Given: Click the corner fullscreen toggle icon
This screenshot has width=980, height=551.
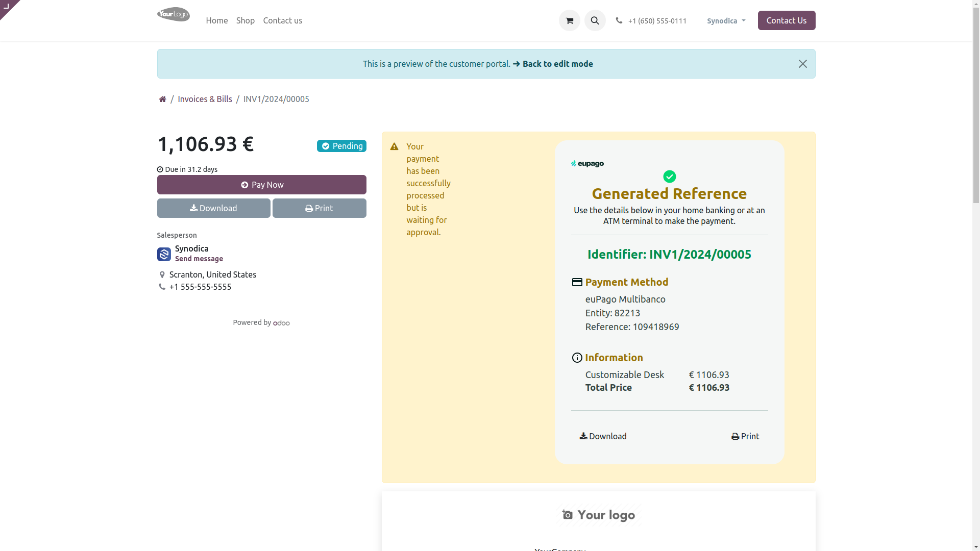Looking at the screenshot, I should click(6, 6).
